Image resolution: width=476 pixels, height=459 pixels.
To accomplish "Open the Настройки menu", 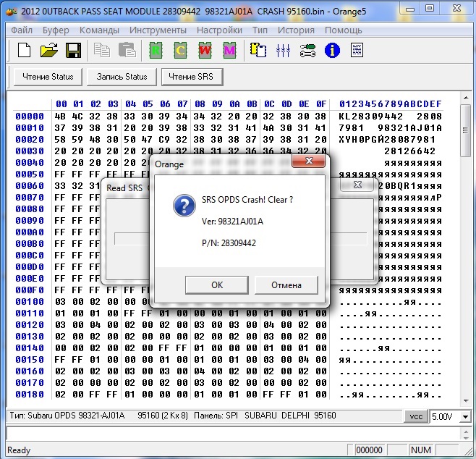I will pyautogui.click(x=219, y=30).
